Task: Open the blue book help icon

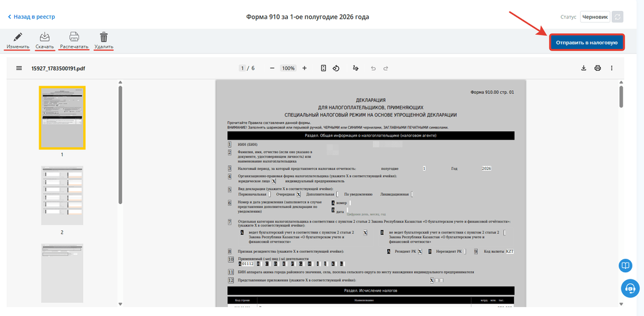Action: 625,266
